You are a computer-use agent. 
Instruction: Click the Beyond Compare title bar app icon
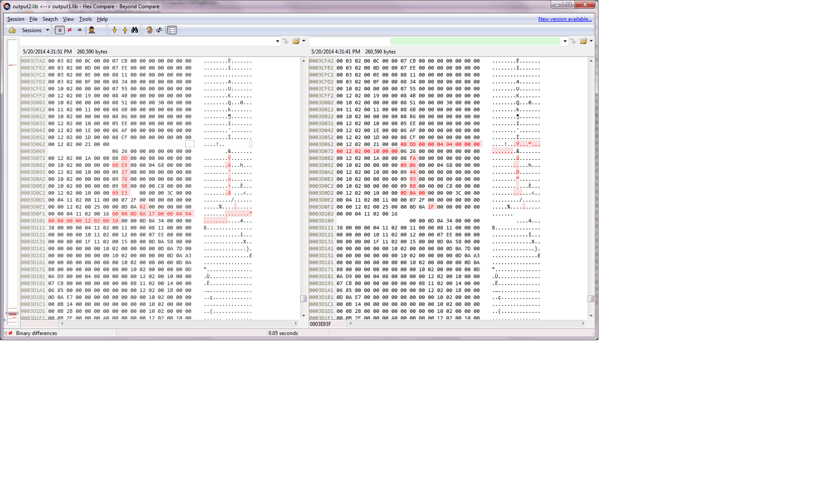click(x=7, y=7)
